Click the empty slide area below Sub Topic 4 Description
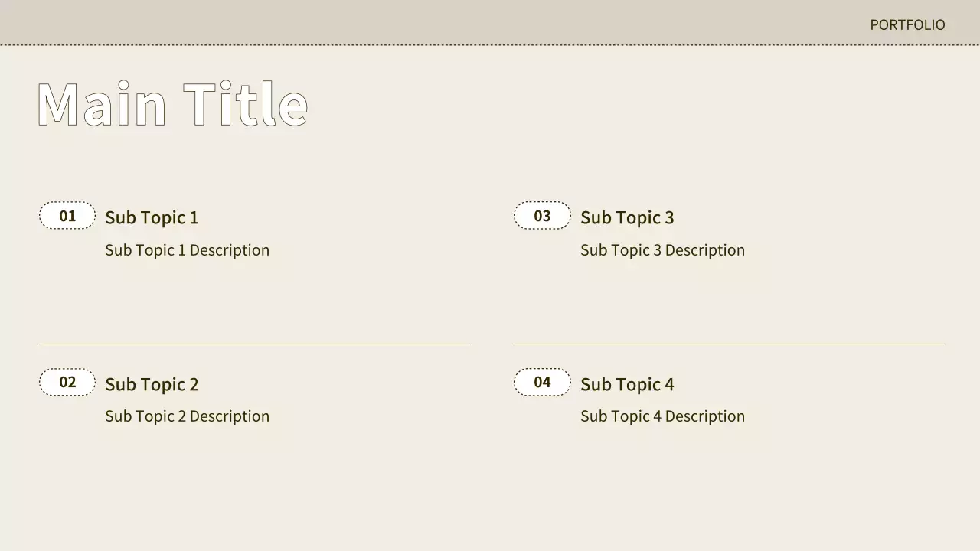980x551 pixels. pyautogui.click(x=689, y=490)
